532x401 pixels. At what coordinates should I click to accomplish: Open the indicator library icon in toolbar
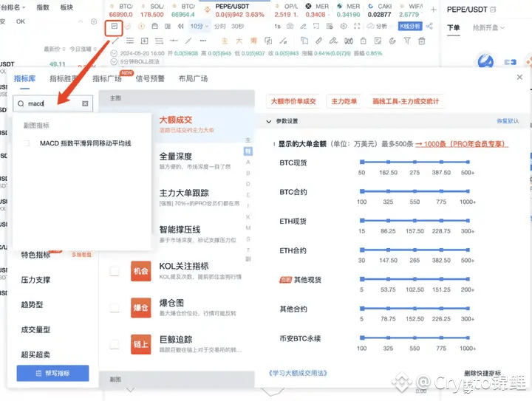tap(115, 26)
